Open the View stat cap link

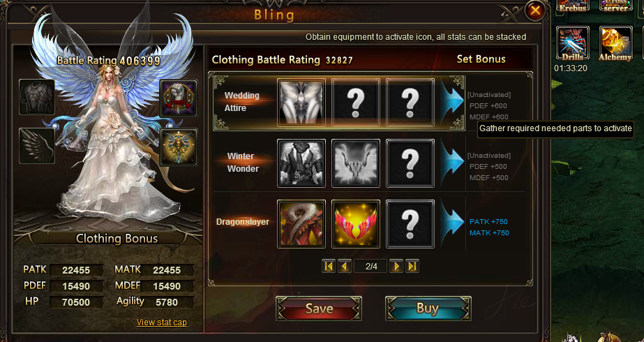pyautogui.click(x=162, y=322)
